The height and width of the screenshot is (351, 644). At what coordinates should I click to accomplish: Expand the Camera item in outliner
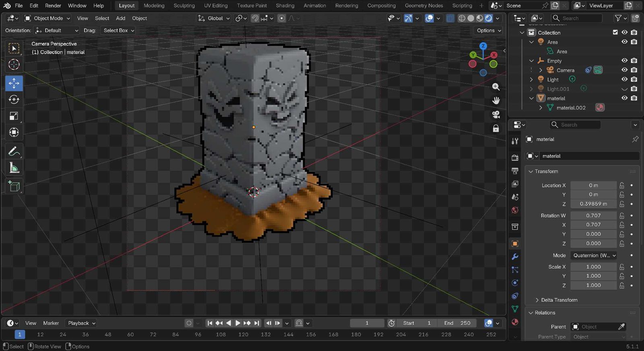pyautogui.click(x=541, y=70)
